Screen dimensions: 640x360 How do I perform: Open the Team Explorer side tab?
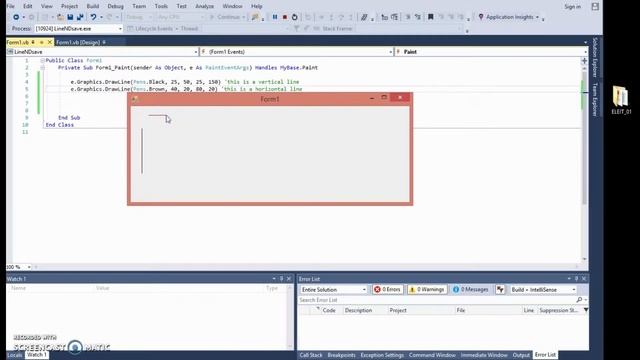pos(595,99)
